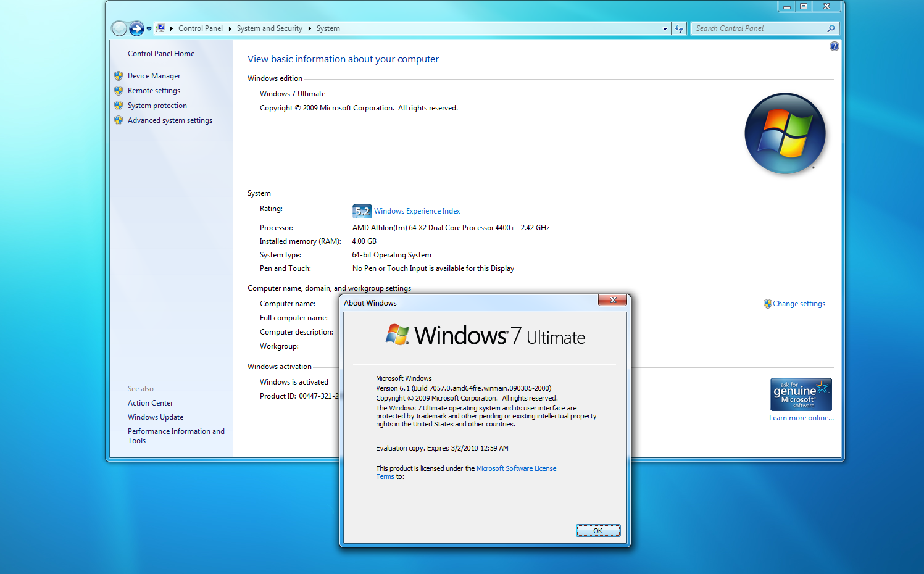Open the Device Manager link
This screenshot has height=574, width=924.
click(154, 76)
